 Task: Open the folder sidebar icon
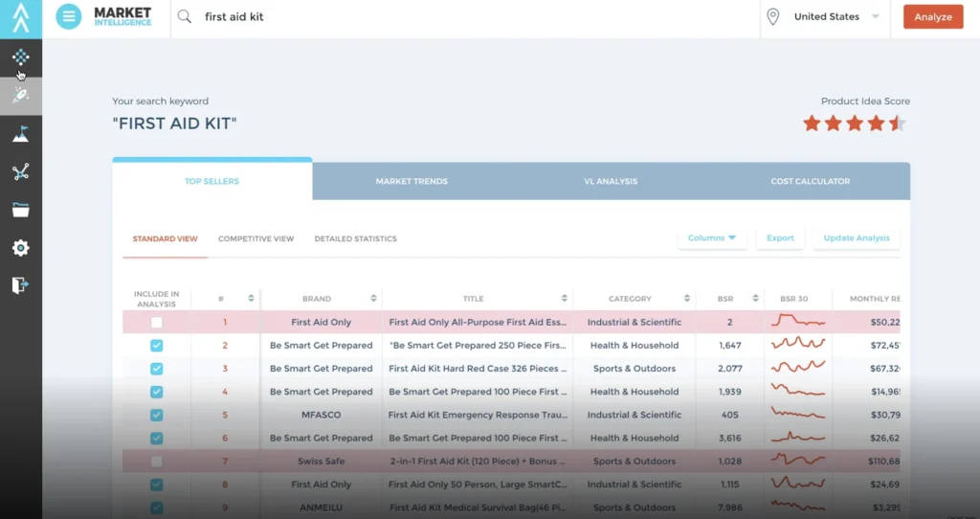[x=21, y=210]
